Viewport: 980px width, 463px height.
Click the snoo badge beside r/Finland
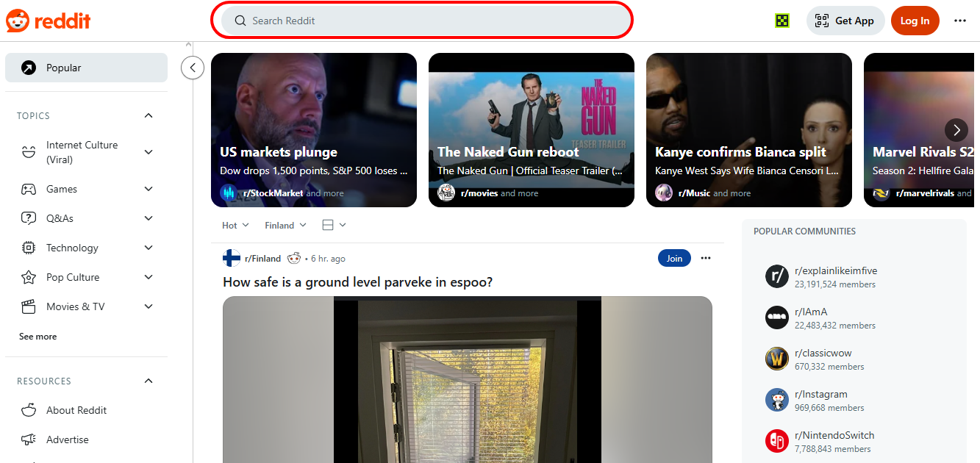[x=294, y=258]
